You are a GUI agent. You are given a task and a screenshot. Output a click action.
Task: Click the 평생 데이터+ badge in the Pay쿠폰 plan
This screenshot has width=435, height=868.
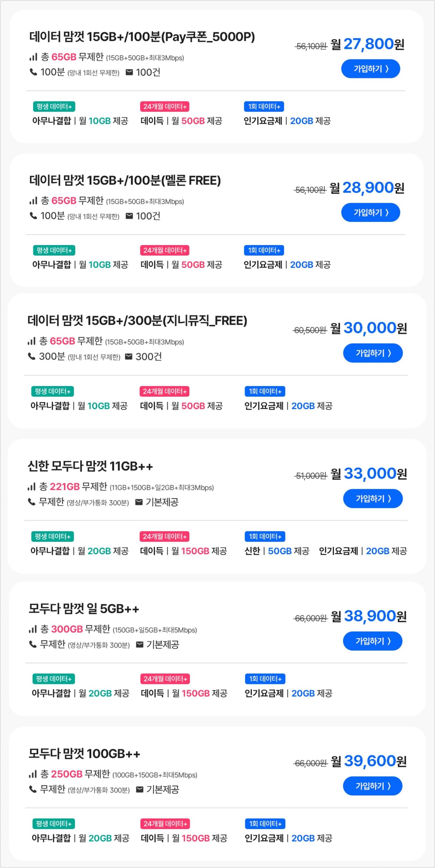(54, 106)
